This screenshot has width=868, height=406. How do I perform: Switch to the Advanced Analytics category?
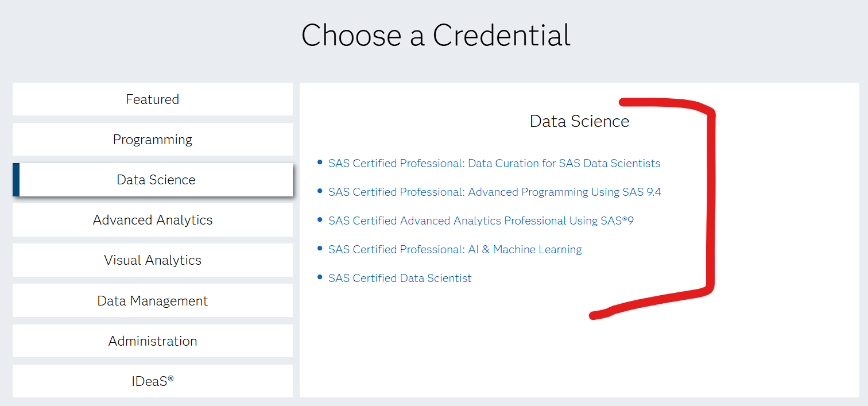click(152, 219)
